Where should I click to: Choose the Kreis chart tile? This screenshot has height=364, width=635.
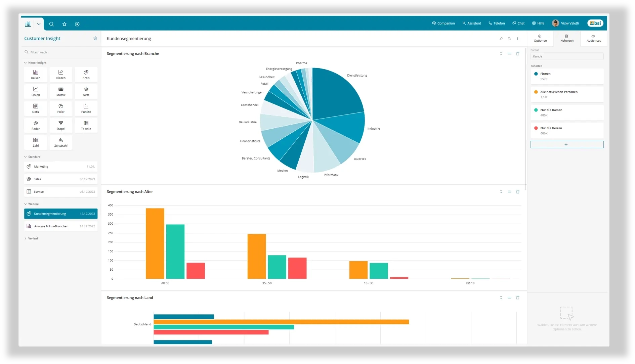click(x=86, y=75)
